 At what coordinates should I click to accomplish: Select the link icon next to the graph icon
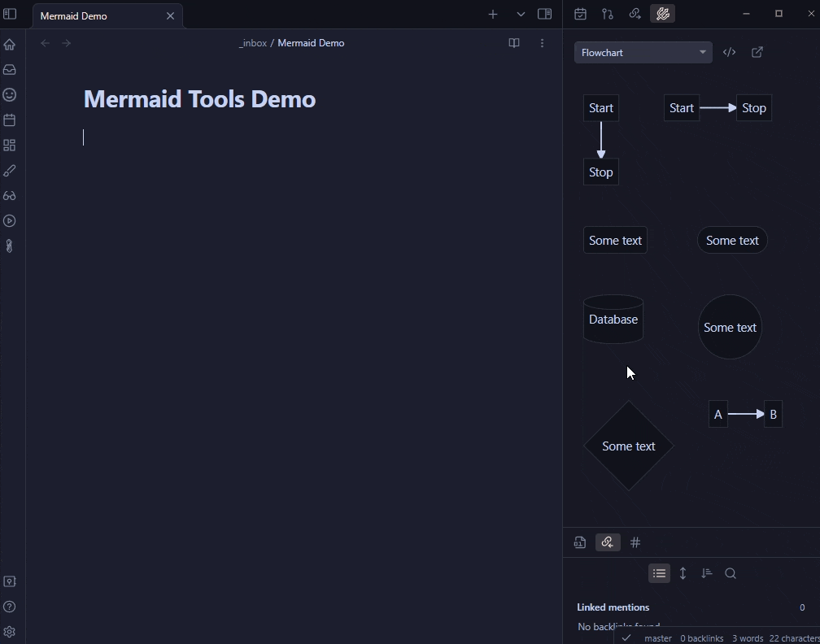[635, 14]
